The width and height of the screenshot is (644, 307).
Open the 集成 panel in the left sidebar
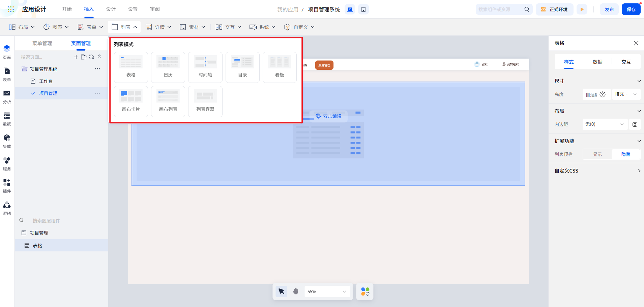click(x=6, y=141)
